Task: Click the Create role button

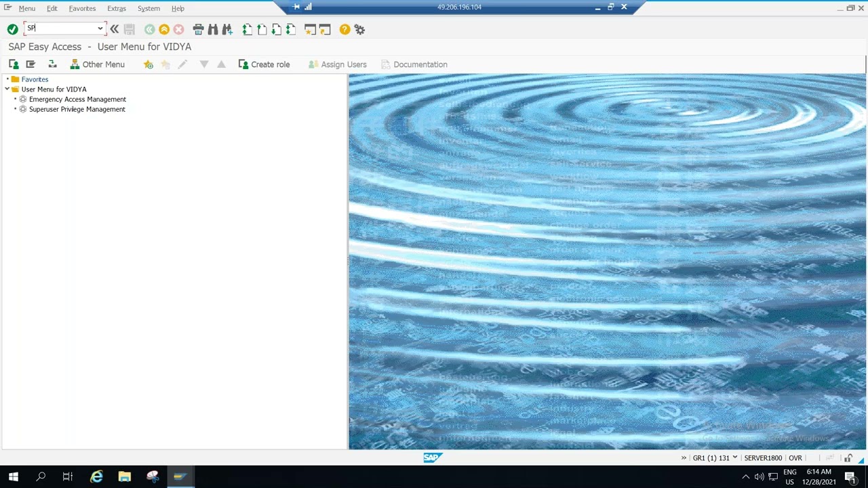Action: (x=264, y=64)
